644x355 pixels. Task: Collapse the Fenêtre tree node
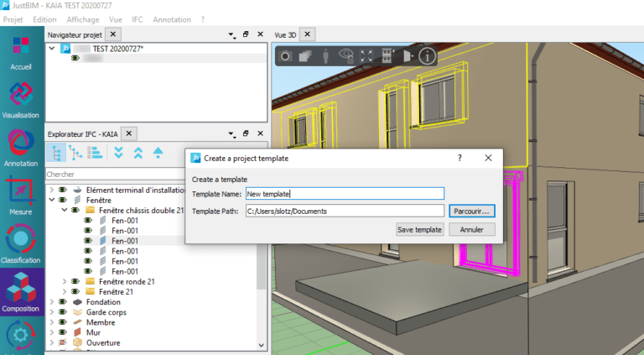(x=52, y=200)
